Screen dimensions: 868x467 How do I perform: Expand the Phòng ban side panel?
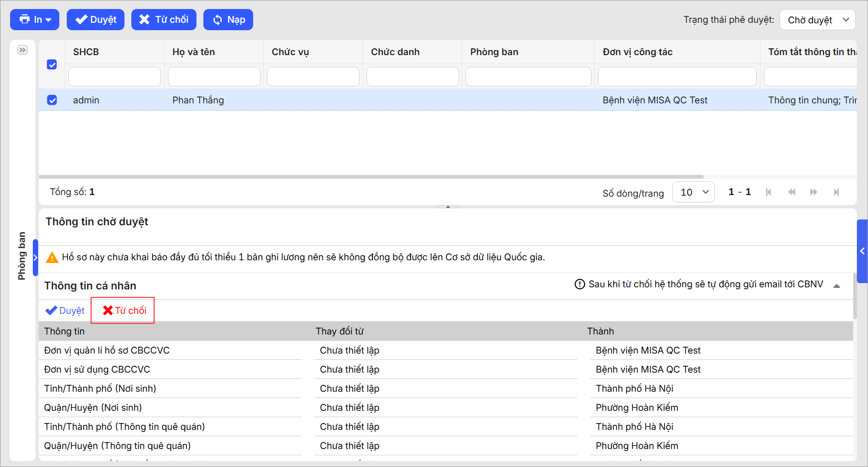coord(35,258)
